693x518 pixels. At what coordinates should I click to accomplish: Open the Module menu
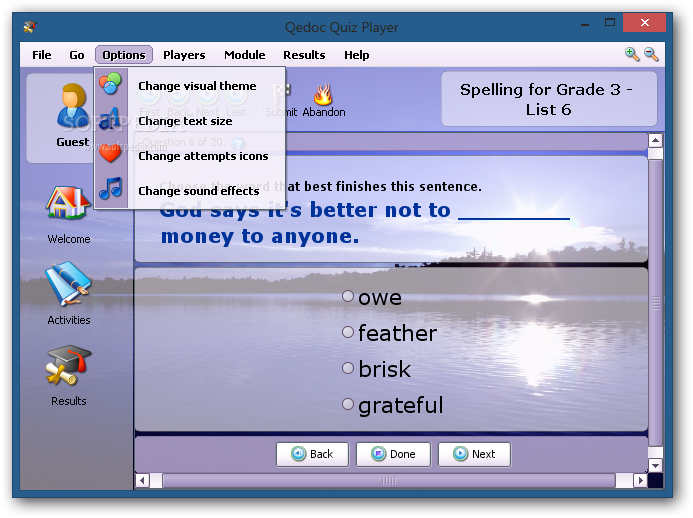tap(244, 55)
